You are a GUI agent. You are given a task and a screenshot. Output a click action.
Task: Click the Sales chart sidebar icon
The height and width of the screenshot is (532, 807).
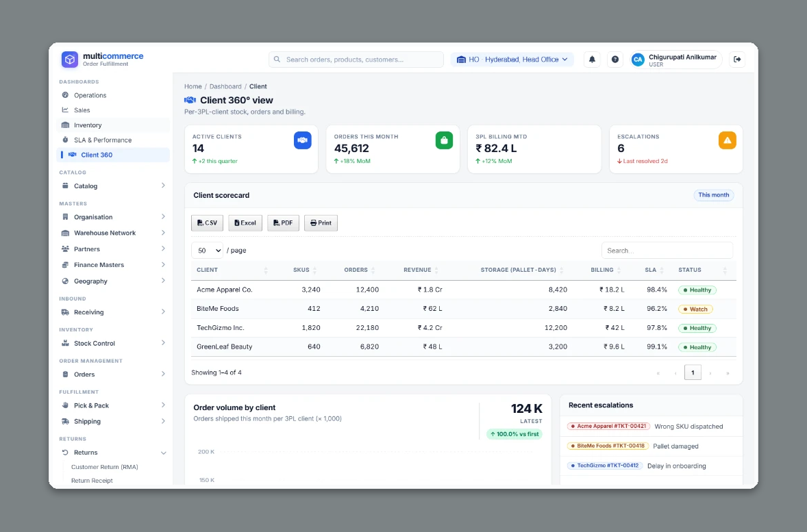point(65,110)
